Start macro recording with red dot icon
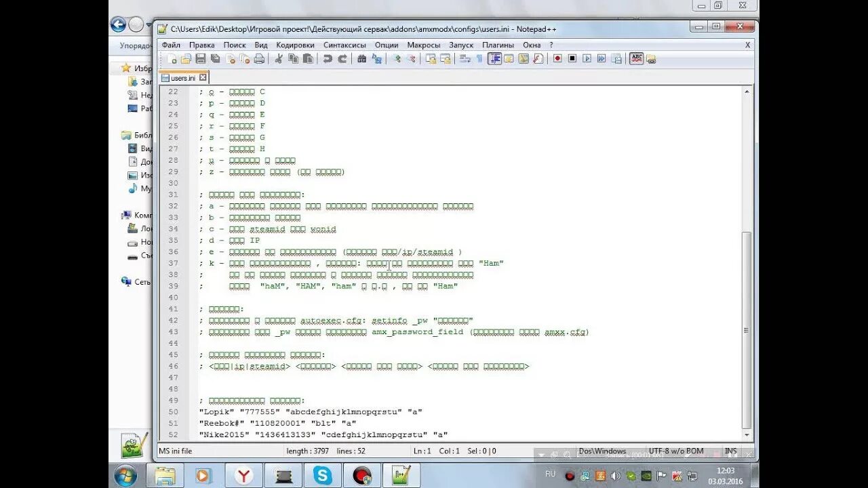The image size is (868, 488). (557, 59)
